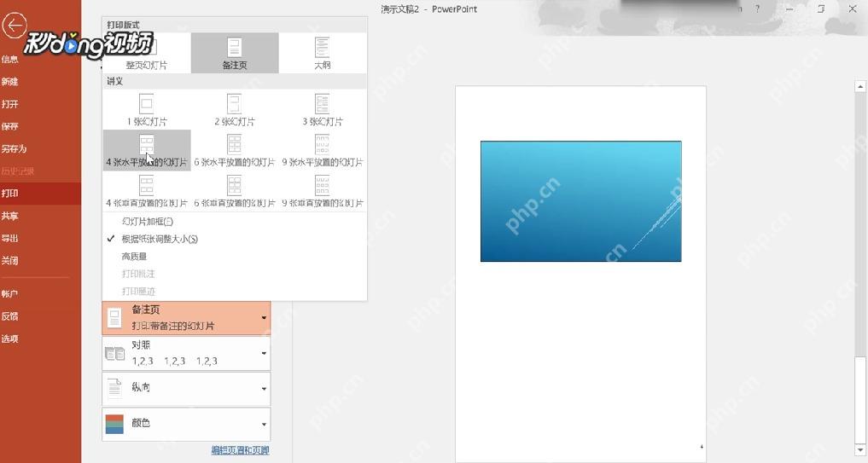Expand the 纵向 orientation dropdown
868x463 pixels.
tap(186, 388)
